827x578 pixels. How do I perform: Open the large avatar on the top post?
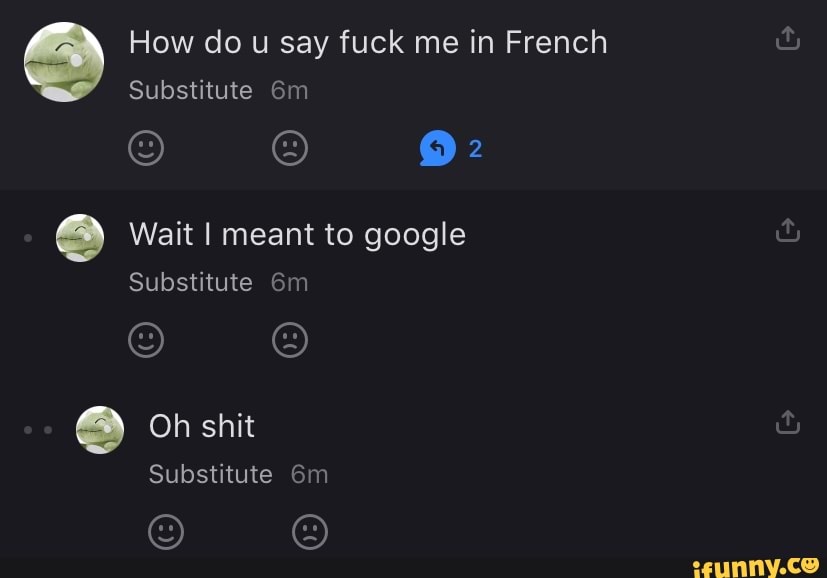(x=64, y=62)
